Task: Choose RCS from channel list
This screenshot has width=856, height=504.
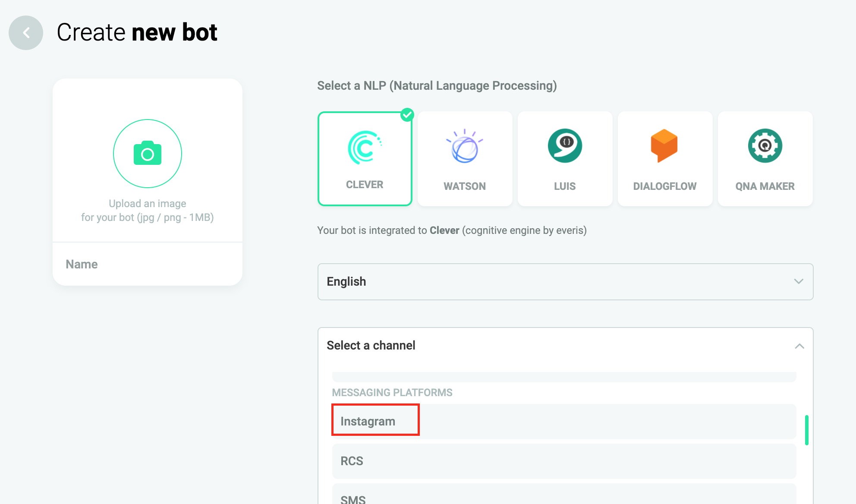Action: pyautogui.click(x=352, y=461)
